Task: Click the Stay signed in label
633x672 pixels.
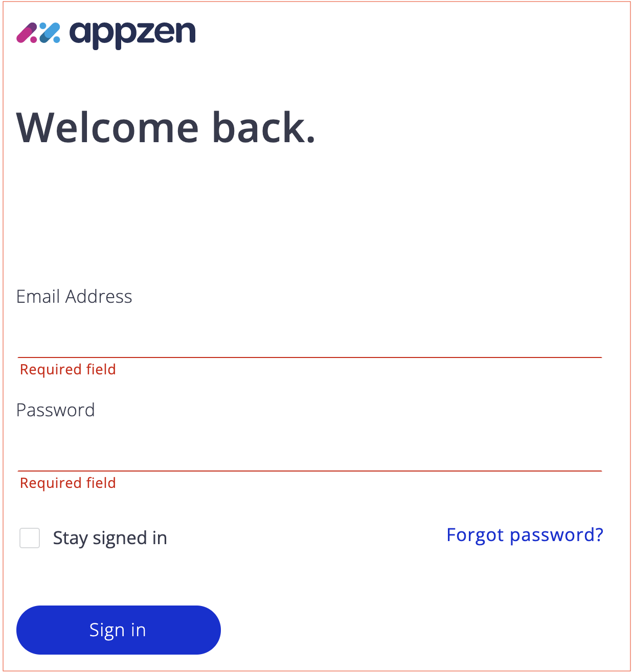Action: [x=110, y=539]
